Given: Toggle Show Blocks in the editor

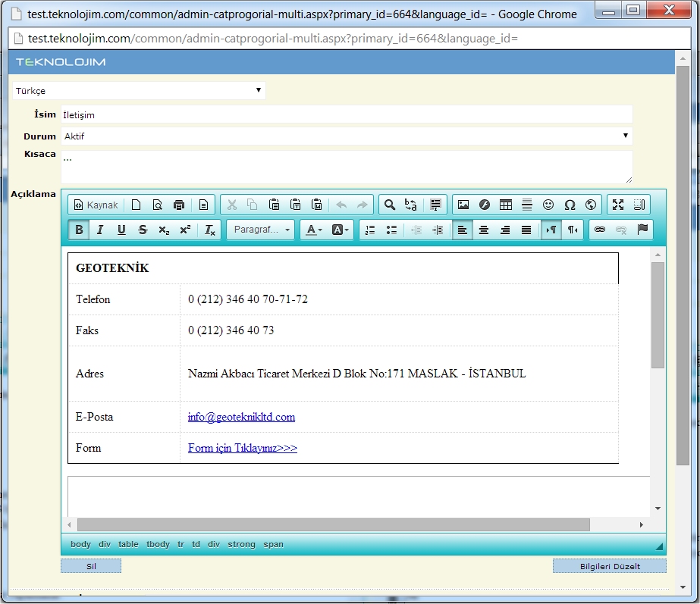Looking at the screenshot, I should tap(639, 205).
